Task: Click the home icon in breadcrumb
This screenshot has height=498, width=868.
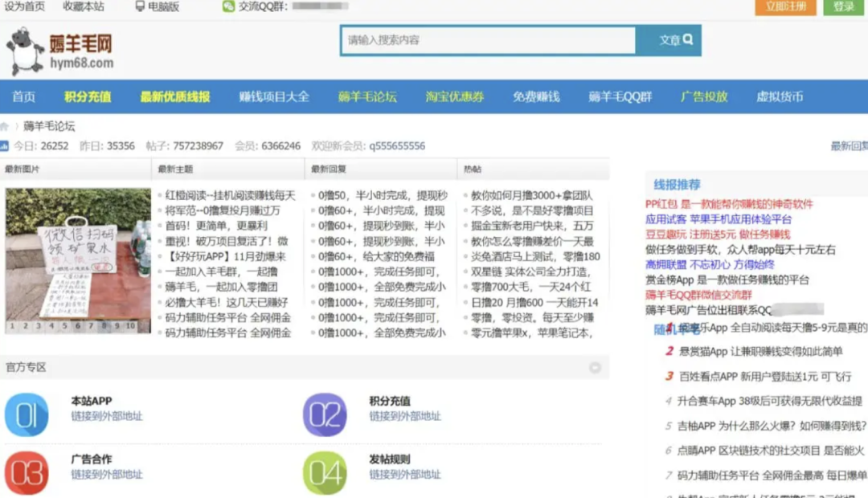Action: point(5,126)
